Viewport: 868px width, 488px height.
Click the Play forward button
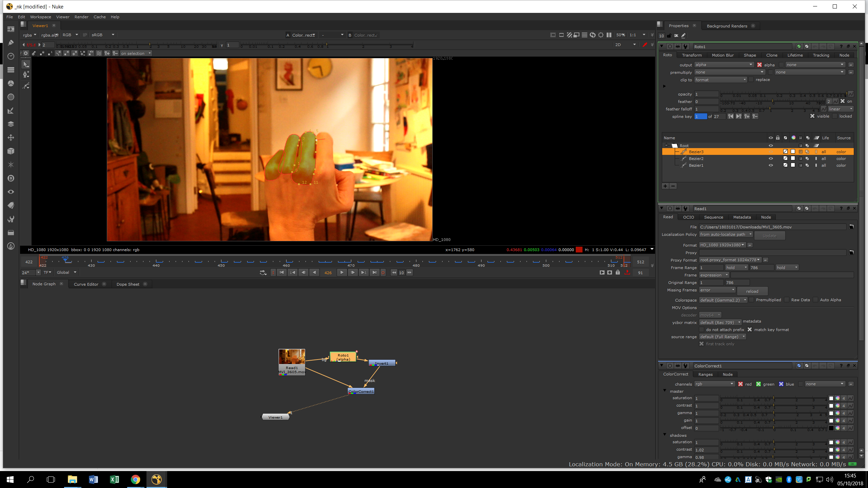coord(342,272)
